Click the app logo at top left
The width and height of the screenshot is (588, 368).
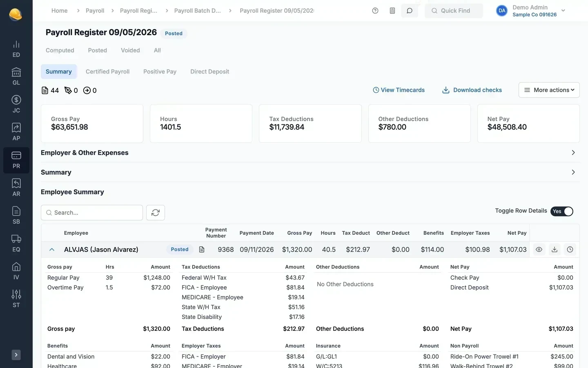16,14
